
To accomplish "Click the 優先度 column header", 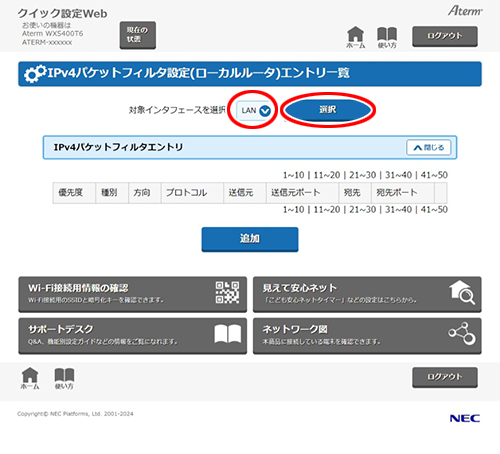I will 74,193.
